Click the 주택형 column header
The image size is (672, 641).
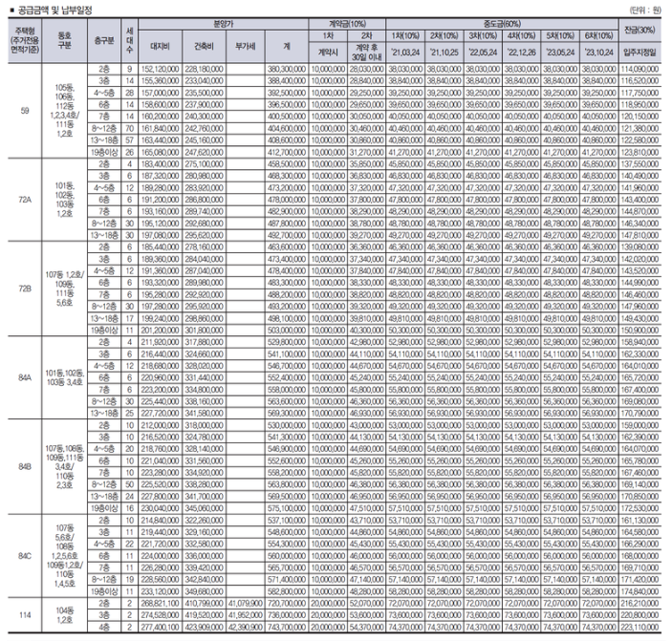25,41
